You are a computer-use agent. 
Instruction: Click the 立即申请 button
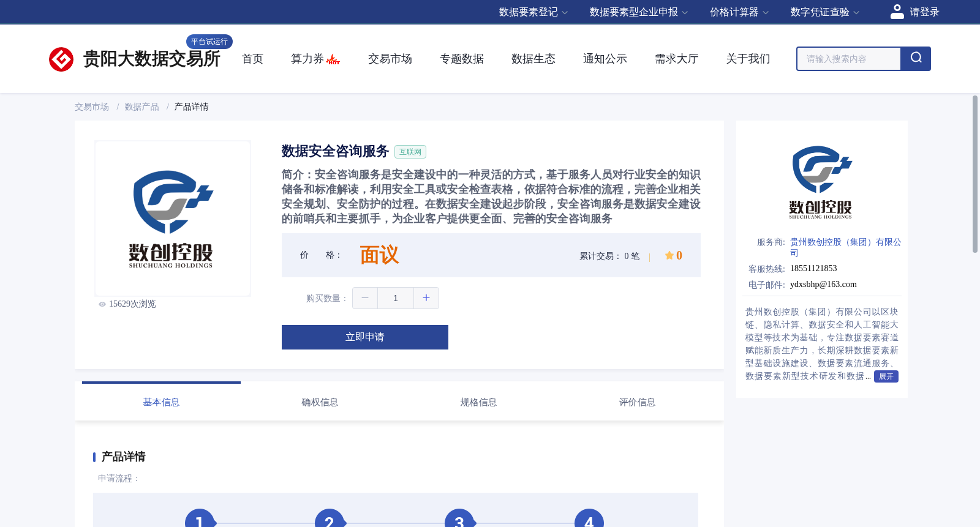point(365,337)
